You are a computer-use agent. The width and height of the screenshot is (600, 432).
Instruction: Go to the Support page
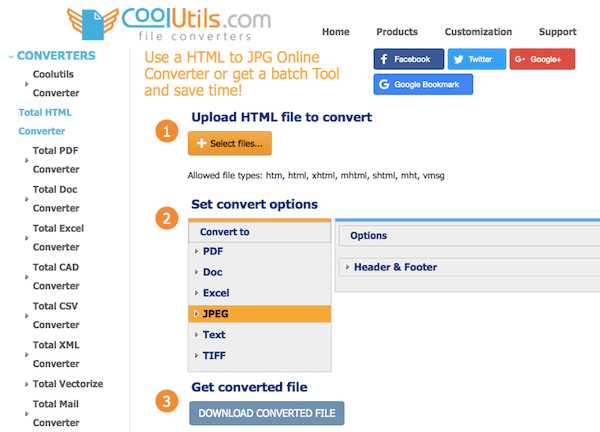557,32
